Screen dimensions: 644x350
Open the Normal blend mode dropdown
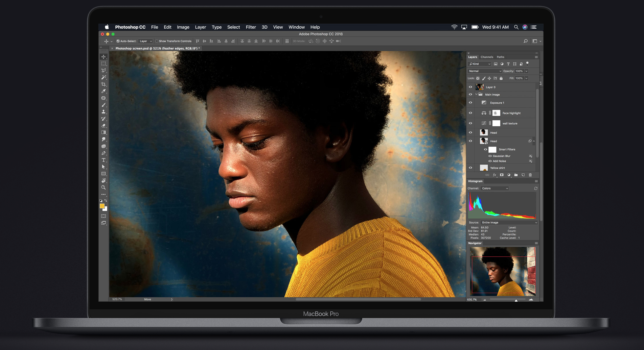coord(484,71)
